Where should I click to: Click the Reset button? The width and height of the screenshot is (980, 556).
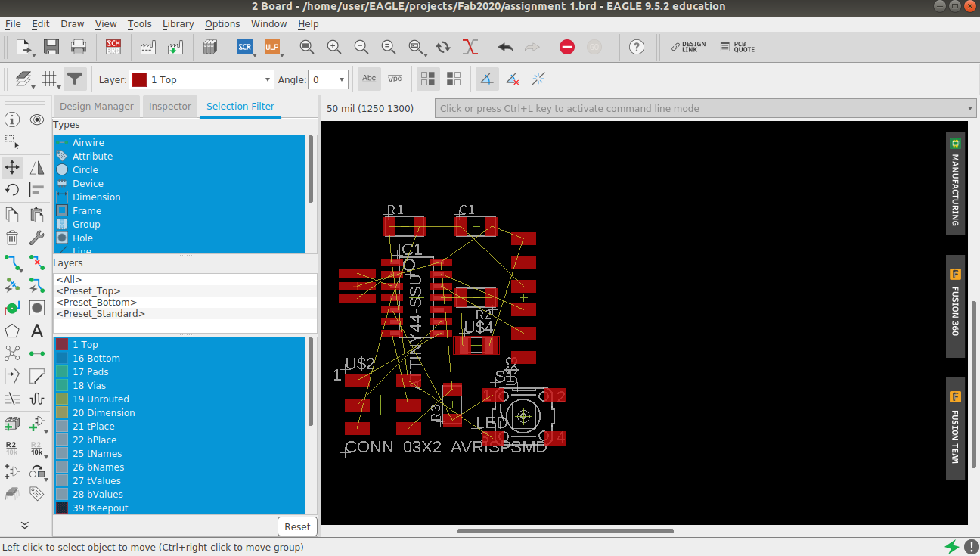[x=297, y=526]
